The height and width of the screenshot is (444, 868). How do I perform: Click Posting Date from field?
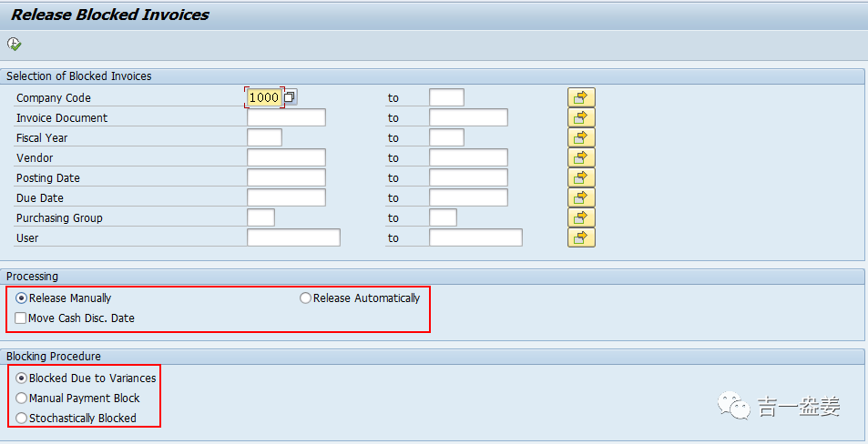click(x=286, y=177)
